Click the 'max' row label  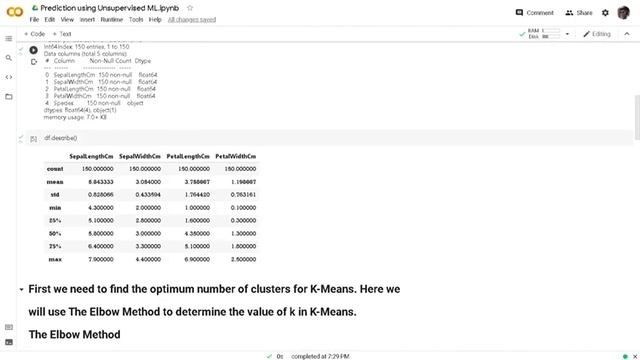point(55,259)
